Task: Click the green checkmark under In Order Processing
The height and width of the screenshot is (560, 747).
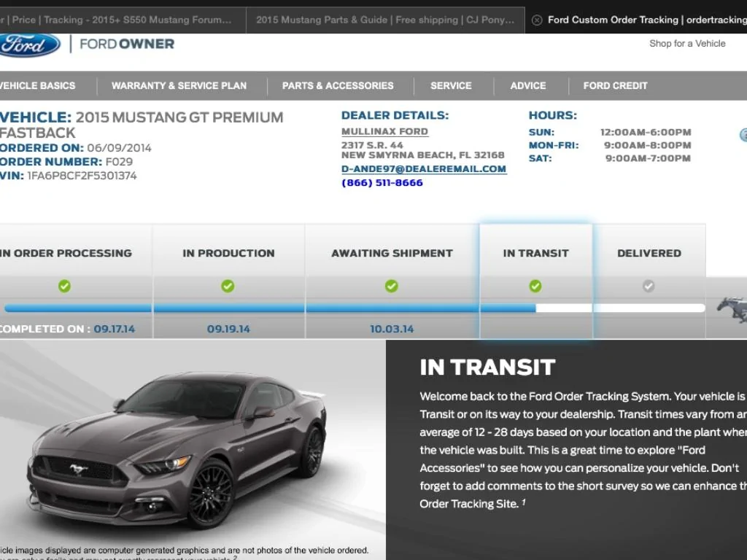Action: tap(64, 286)
